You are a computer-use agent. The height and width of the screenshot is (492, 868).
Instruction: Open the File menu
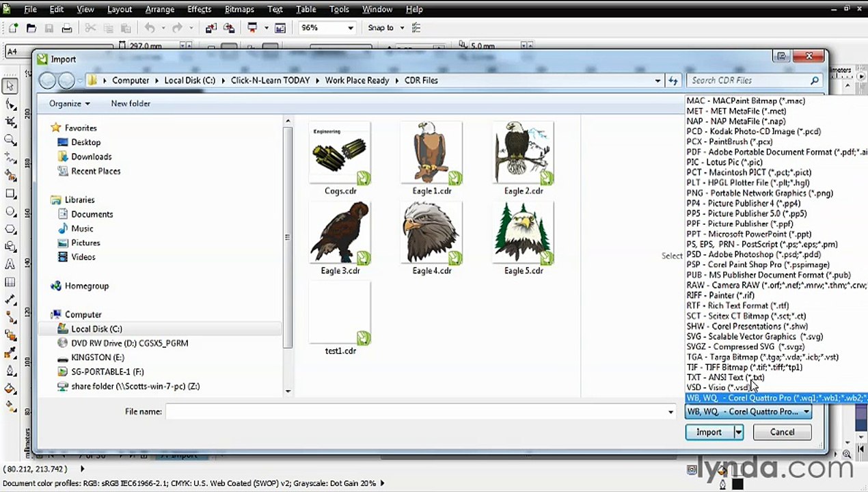tap(31, 10)
